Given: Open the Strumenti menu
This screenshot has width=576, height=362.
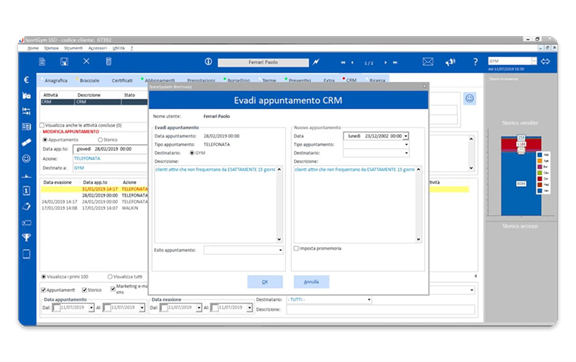Looking at the screenshot, I should tap(73, 48).
